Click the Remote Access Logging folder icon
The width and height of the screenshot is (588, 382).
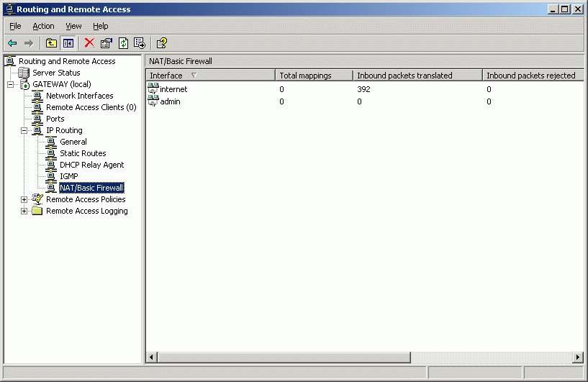click(37, 211)
